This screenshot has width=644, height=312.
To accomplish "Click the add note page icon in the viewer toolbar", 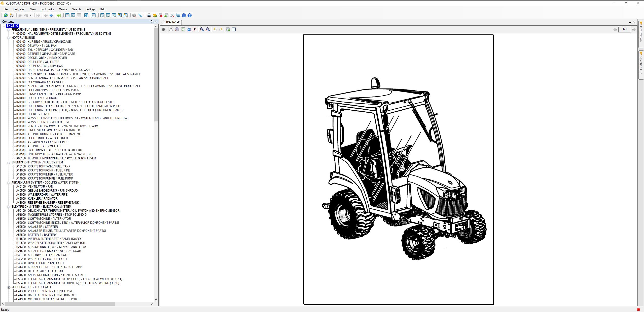I will (228, 29).
